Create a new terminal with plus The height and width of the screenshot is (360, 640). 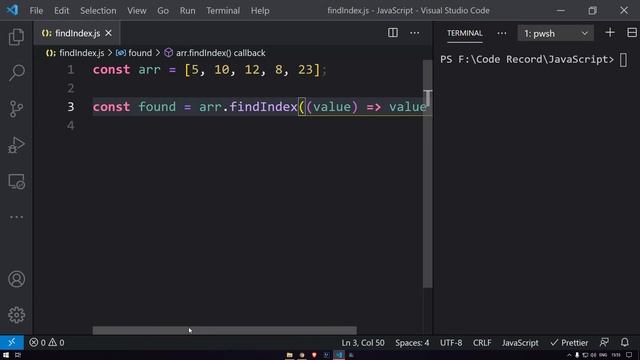(610, 33)
